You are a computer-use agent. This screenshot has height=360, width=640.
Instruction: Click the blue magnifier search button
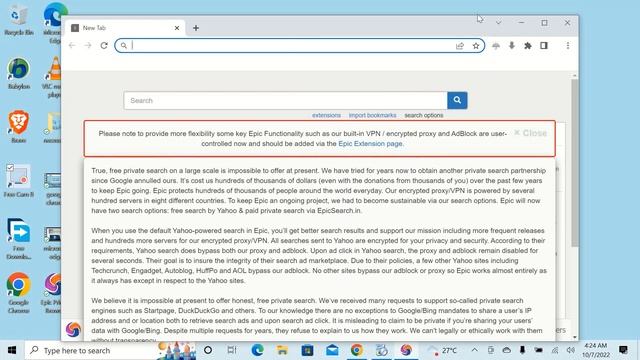click(457, 100)
